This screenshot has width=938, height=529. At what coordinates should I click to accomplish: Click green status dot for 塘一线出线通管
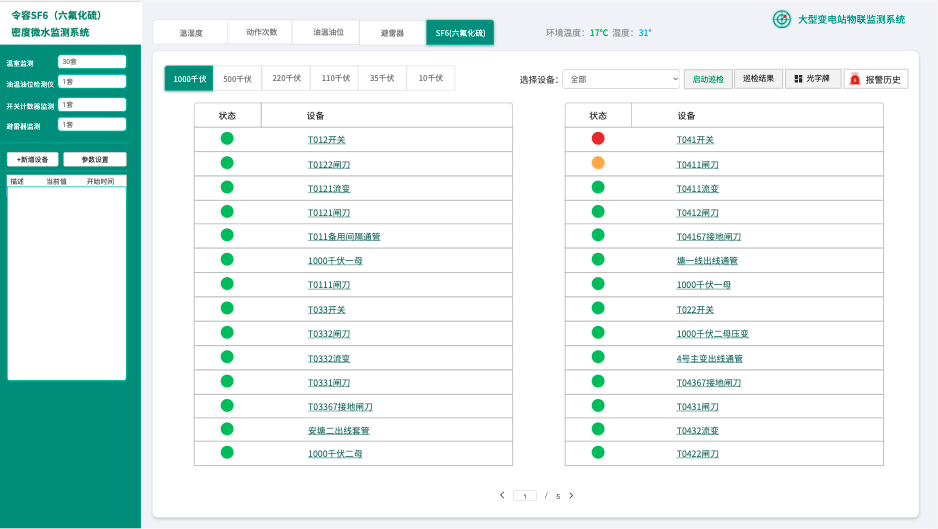pyautogui.click(x=598, y=259)
